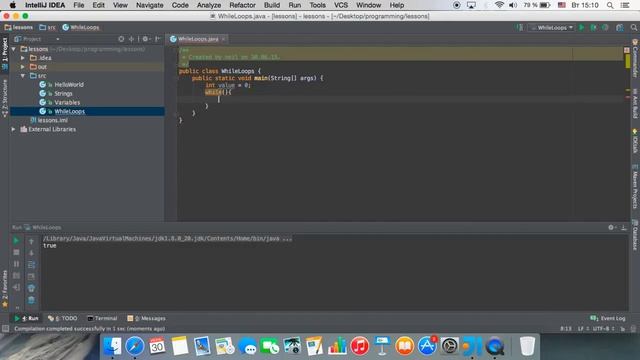
Task: Toggle the 2: Favorites tool window stripe
Action: point(5,288)
